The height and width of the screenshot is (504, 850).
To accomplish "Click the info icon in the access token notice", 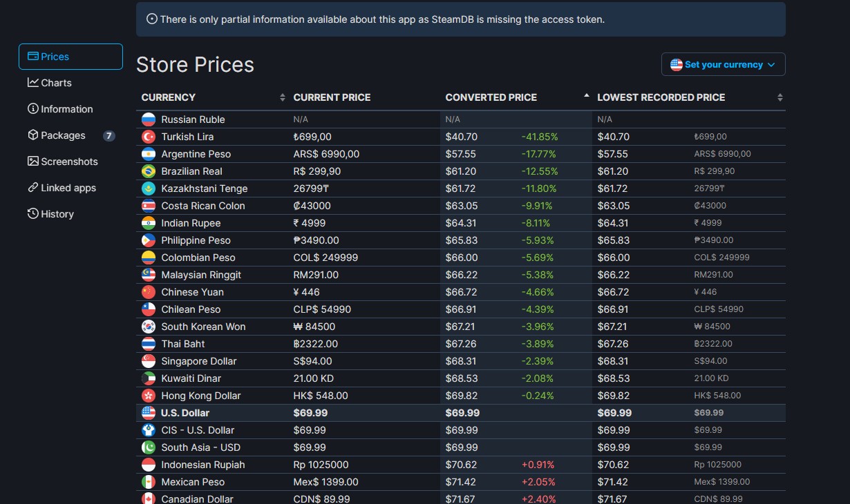I will [x=152, y=19].
